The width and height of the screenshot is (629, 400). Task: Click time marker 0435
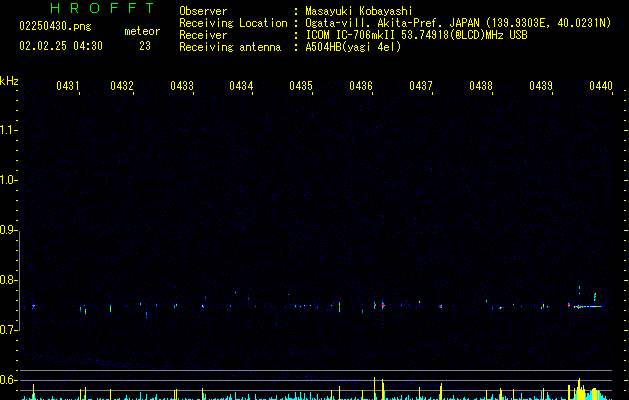(301, 85)
